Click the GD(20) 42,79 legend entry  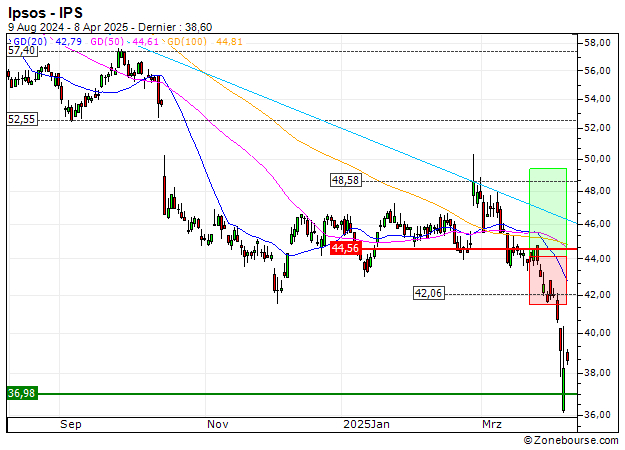(47, 41)
